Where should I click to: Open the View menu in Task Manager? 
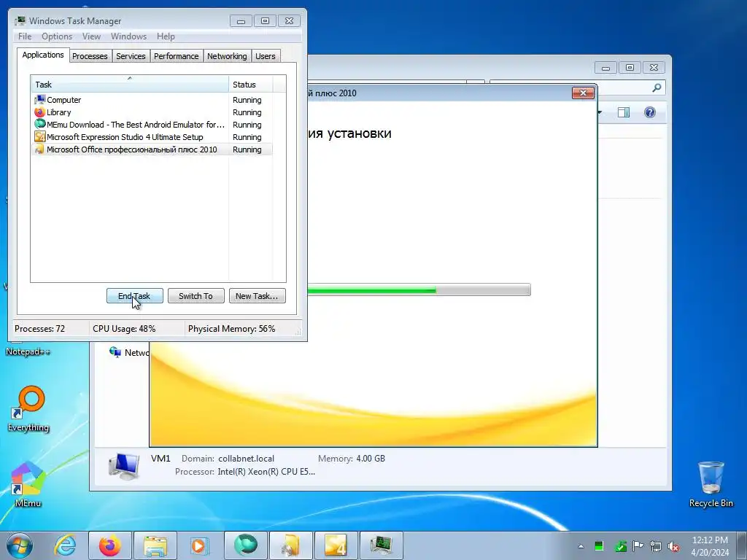point(91,36)
